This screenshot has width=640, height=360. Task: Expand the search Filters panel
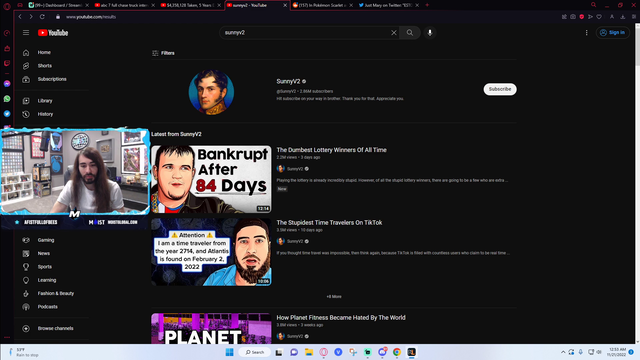pos(164,53)
